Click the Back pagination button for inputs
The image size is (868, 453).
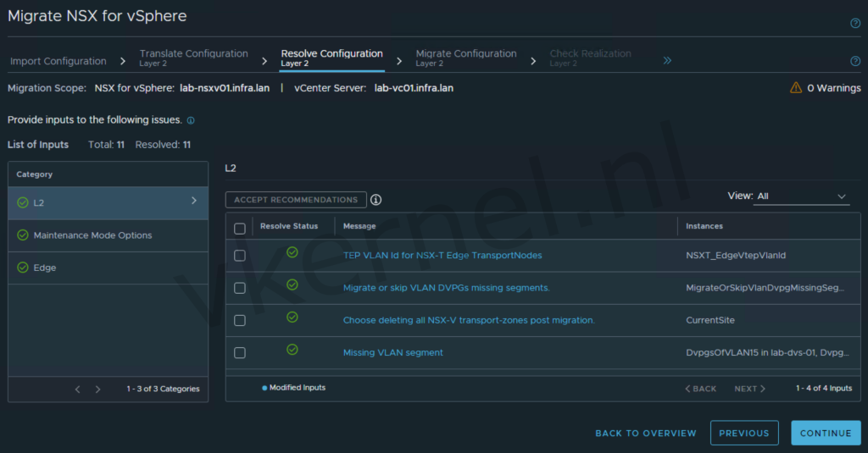coord(700,389)
